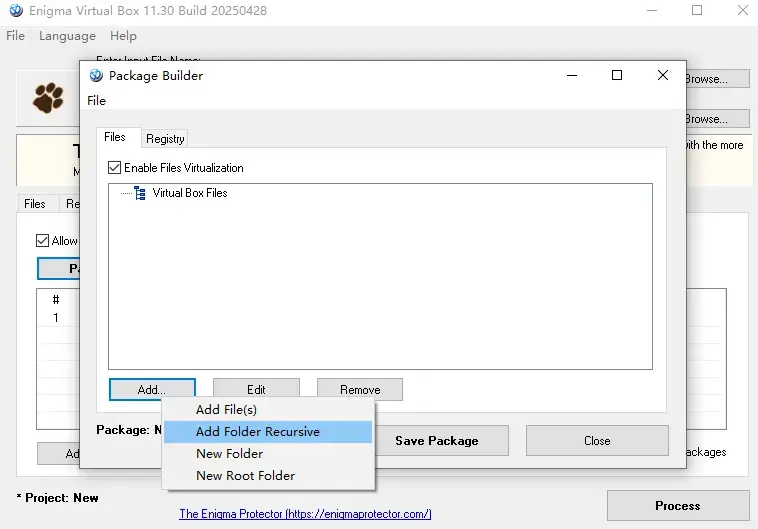Image resolution: width=758 pixels, height=529 pixels.
Task: Switch to the Registry tab
Action: click(165, 139)
